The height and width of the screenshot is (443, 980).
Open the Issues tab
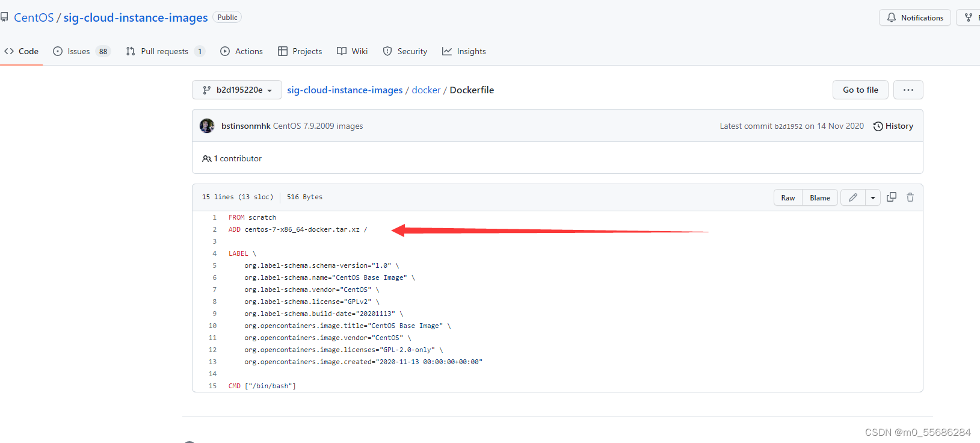[82, 51]
